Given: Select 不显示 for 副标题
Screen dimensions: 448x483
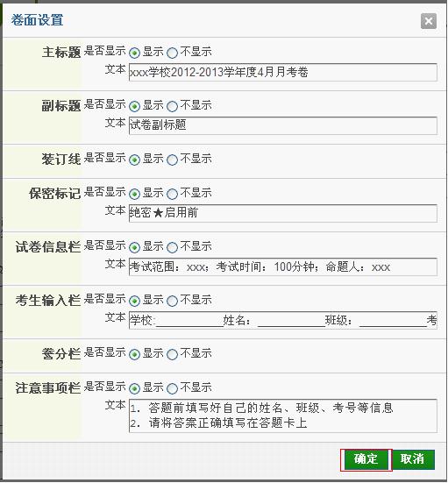Looking at the screenshot, I should click(172, 107).
